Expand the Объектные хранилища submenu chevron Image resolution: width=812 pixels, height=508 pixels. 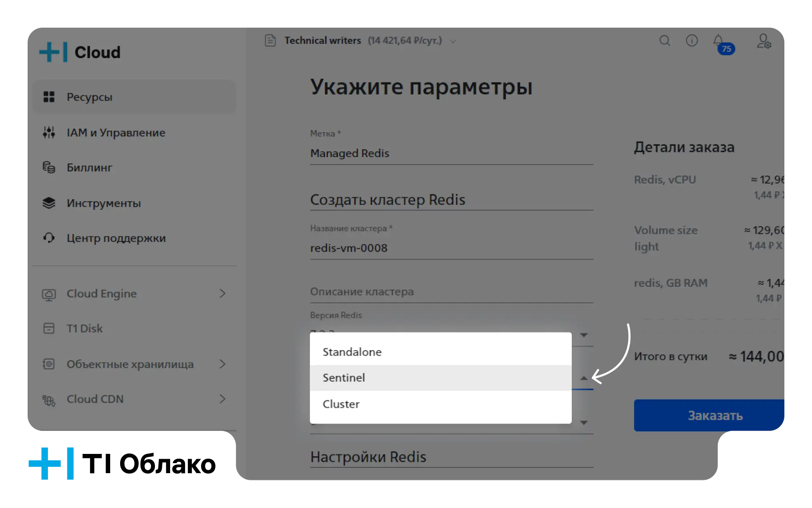click(223, 364)
